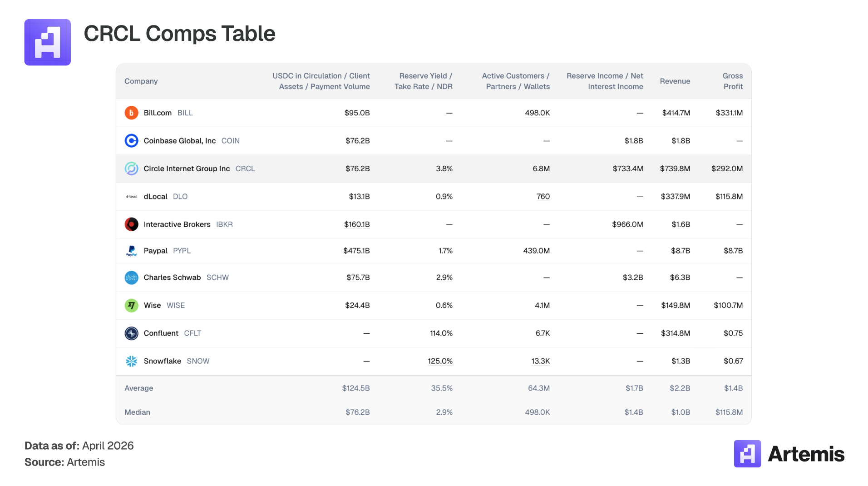Click the Coinbase Global blue logo icon
Viewport: 868px width, 486px height.
(131, 141)
